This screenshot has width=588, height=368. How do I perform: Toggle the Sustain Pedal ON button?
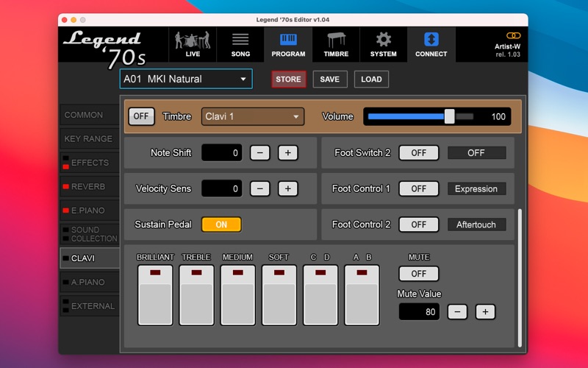click(221, 224)
